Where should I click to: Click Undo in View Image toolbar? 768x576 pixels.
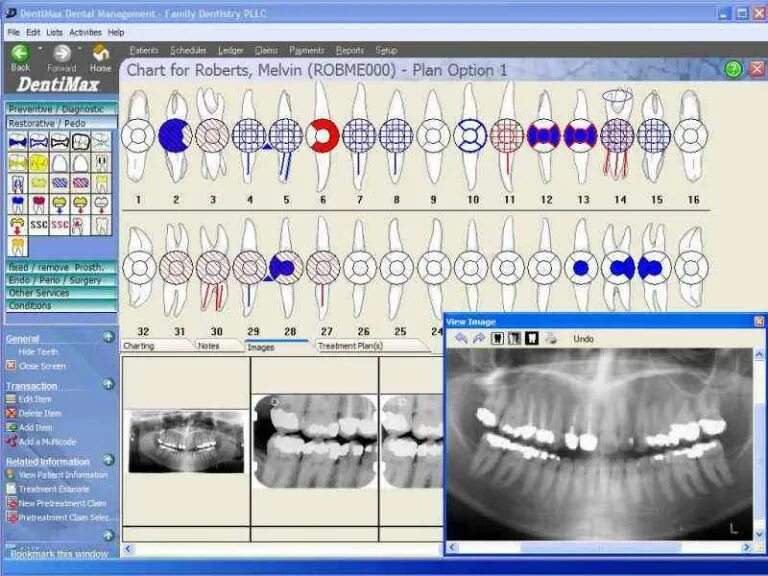point(583,339)
